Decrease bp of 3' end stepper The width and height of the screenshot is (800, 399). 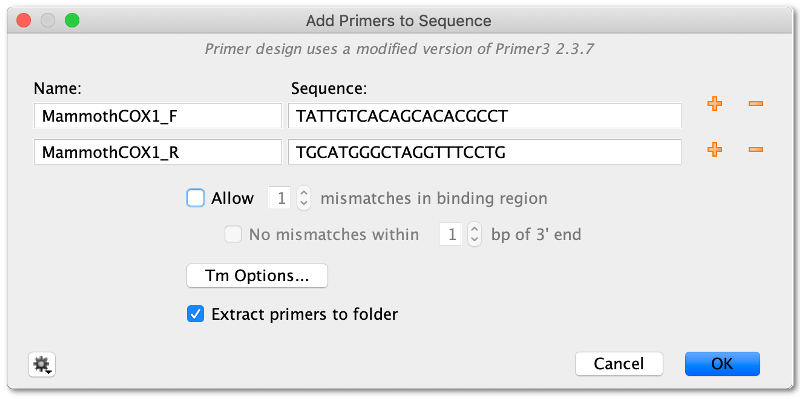(x=474, y=240)
